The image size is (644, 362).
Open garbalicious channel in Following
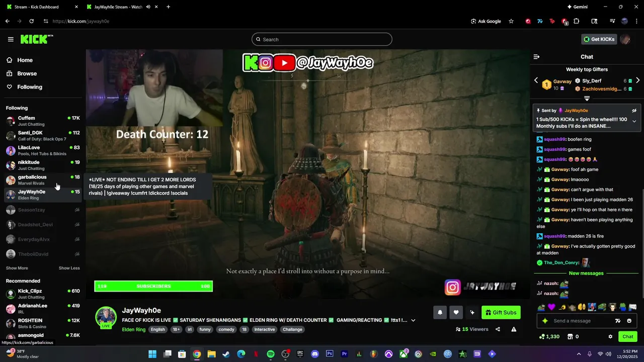tap(43, 180)
